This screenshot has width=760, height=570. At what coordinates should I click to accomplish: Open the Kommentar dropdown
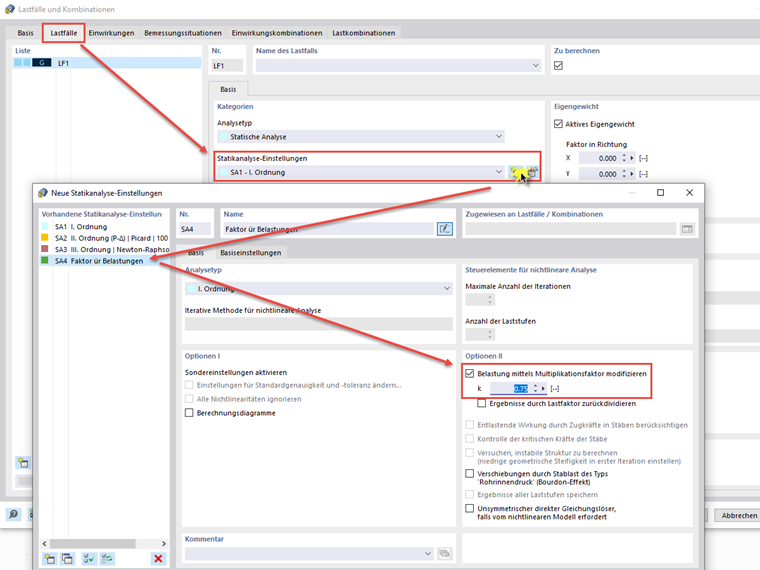pyautogui.click(x=428, y=553)
